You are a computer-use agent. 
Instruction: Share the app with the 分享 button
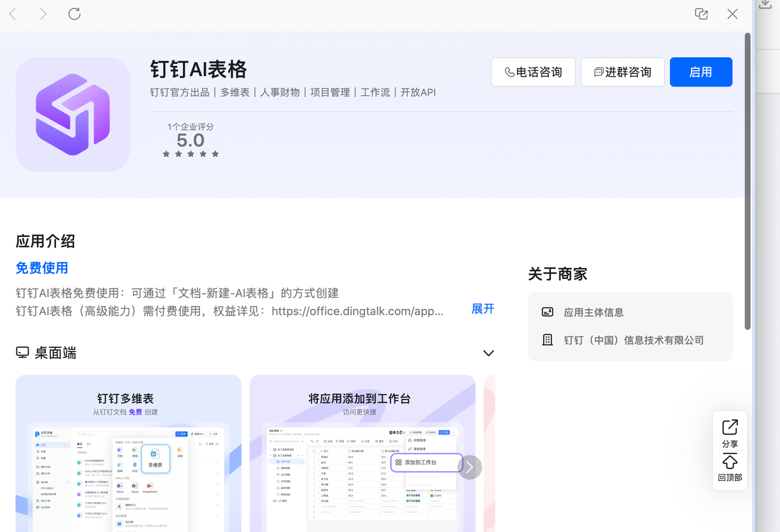pyautogui.click(x=730, y=433)
